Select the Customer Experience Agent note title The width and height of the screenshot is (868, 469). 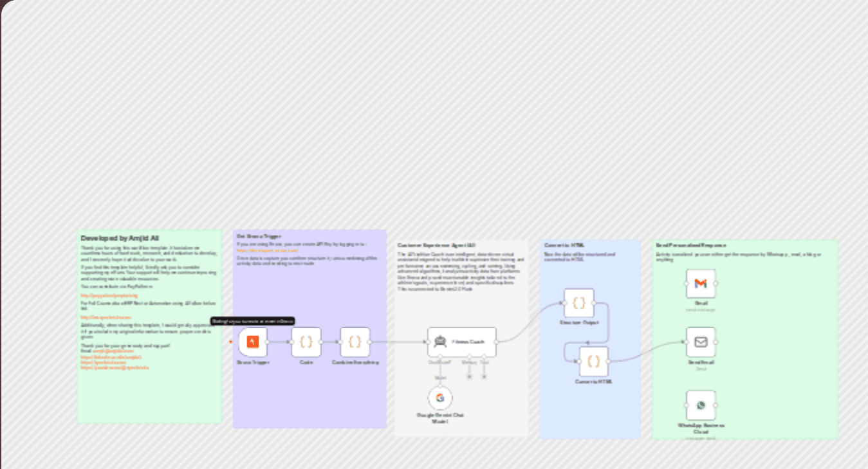(x=436, y=245)
